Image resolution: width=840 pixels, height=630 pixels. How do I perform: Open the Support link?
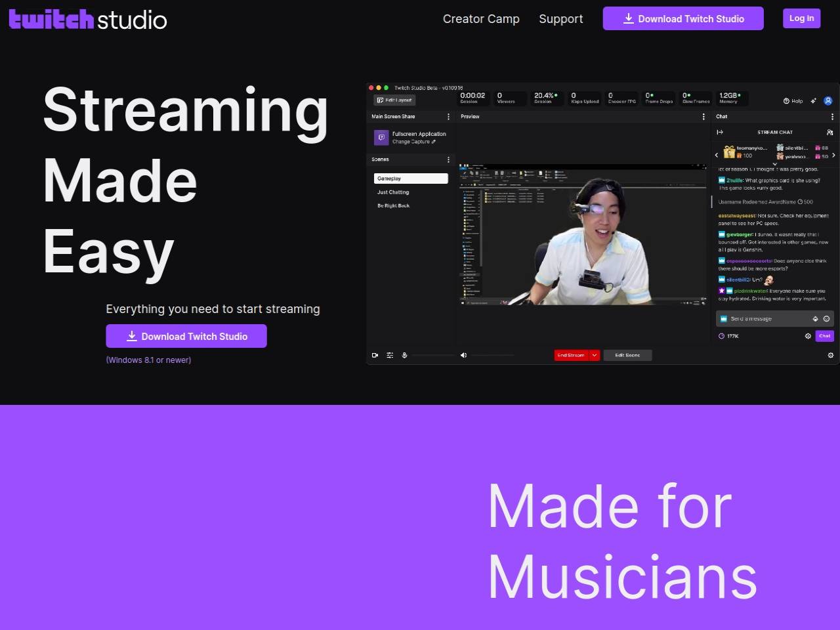click(560, 19)
